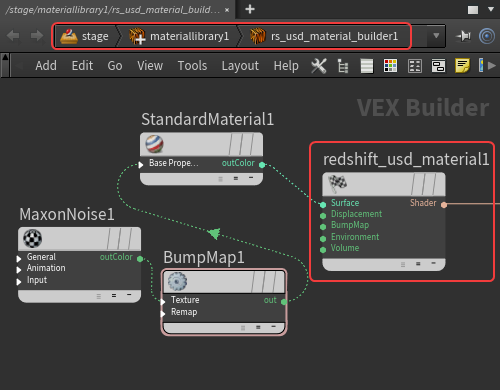Click the StandardMaterial1 sphere icon
This screenshot has width=500, height=390.
click(154, 144)
